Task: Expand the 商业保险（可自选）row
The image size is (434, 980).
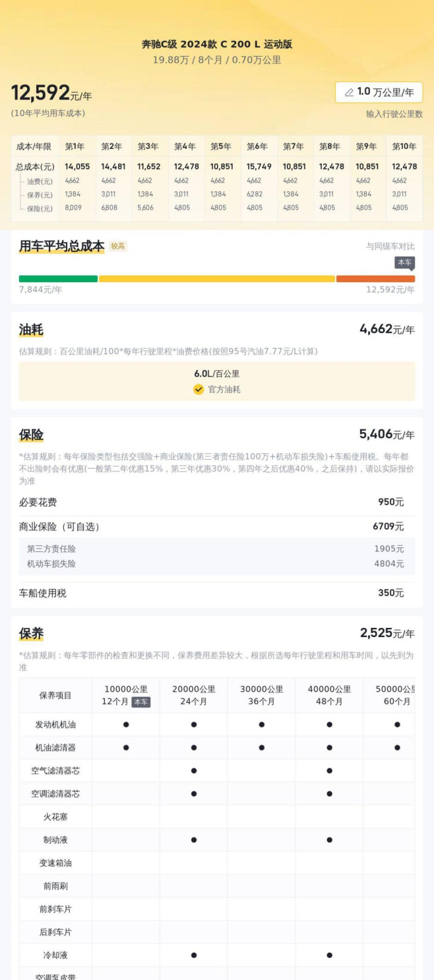Action: pos(217,527)
